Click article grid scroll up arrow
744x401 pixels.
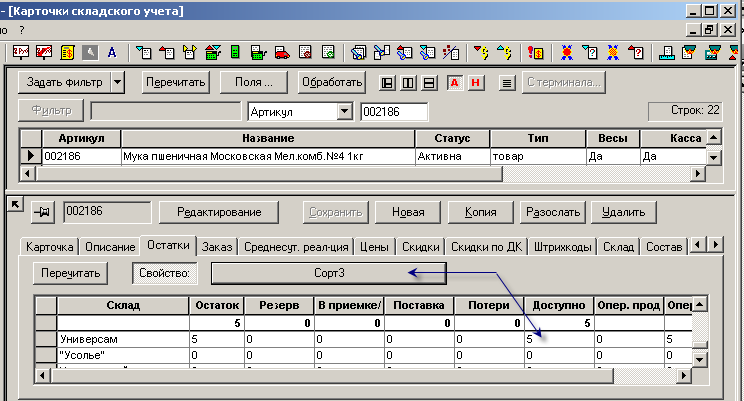click(x=714, y=138)
